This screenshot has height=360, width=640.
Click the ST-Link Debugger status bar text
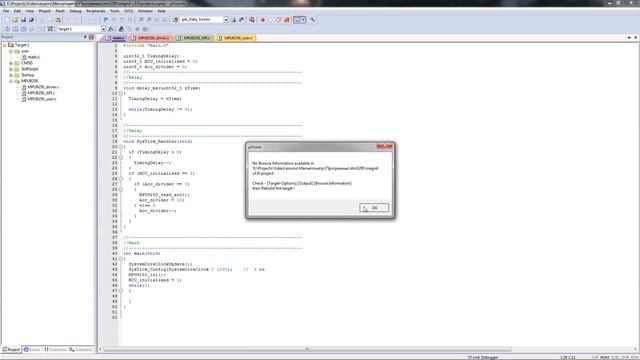[483, 357]
